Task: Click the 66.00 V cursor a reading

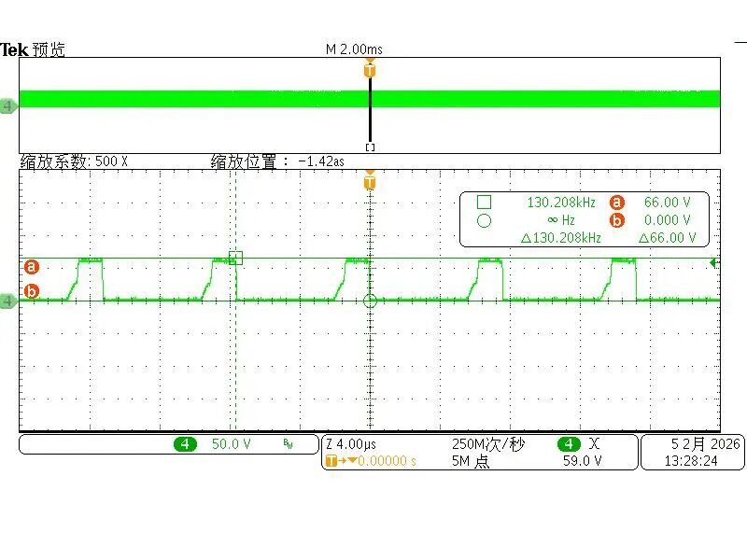Action: pyautogui.click(x=667, y=203)
